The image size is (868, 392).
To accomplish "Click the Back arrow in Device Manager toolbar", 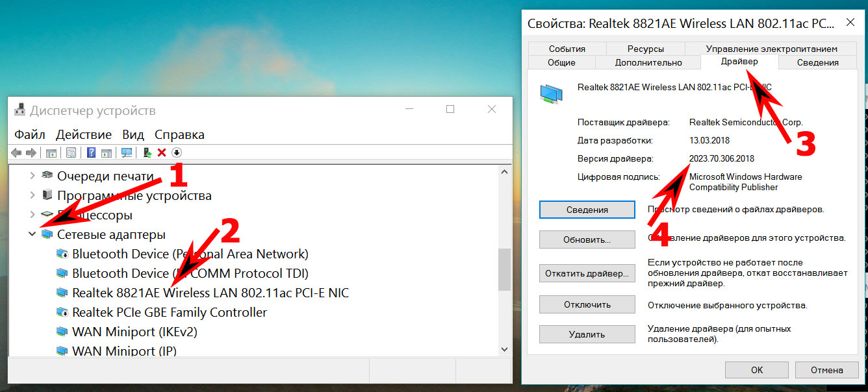I will (x=16, y=153).
